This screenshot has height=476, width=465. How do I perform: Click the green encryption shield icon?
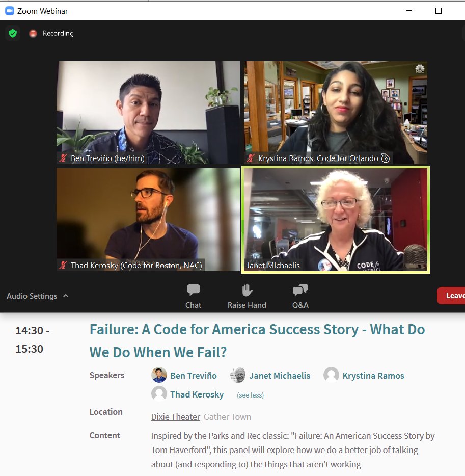[x=13, y=33]
